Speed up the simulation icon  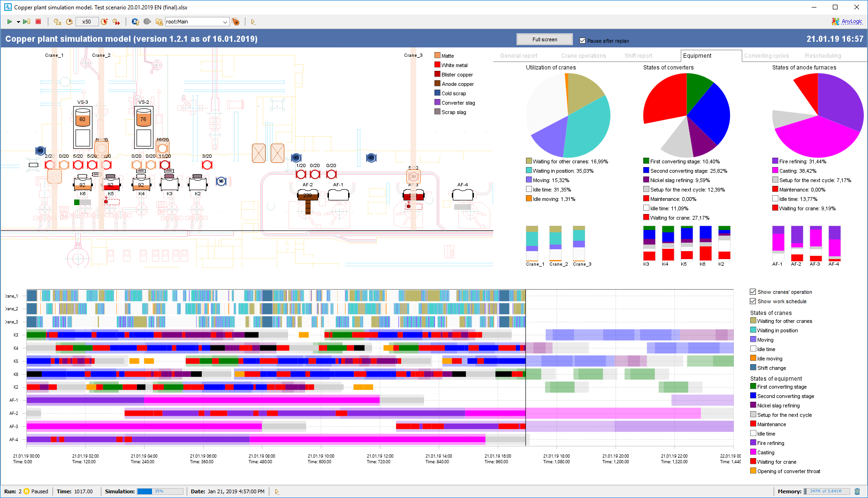[x=104, y=22]
